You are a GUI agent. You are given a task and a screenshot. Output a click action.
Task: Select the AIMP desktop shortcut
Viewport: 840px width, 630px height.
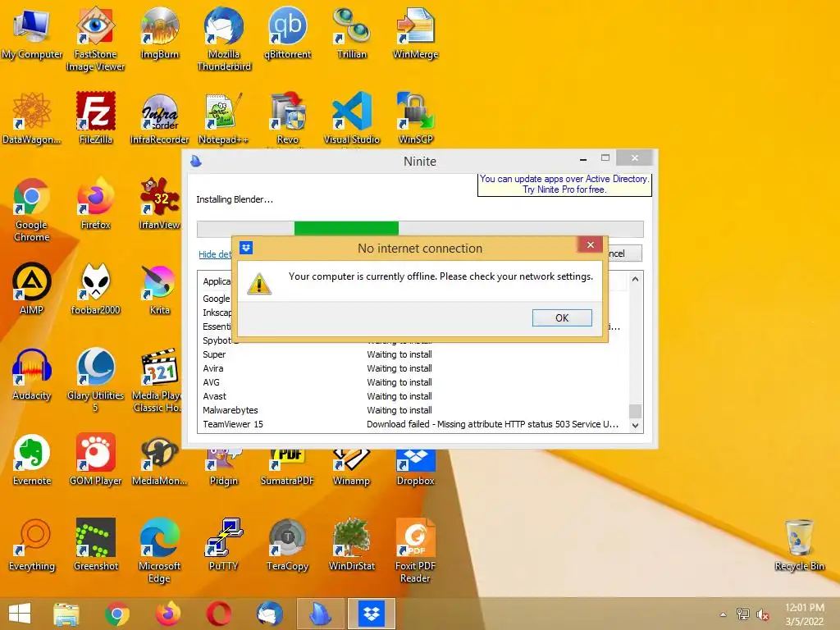tap(32, 289)
